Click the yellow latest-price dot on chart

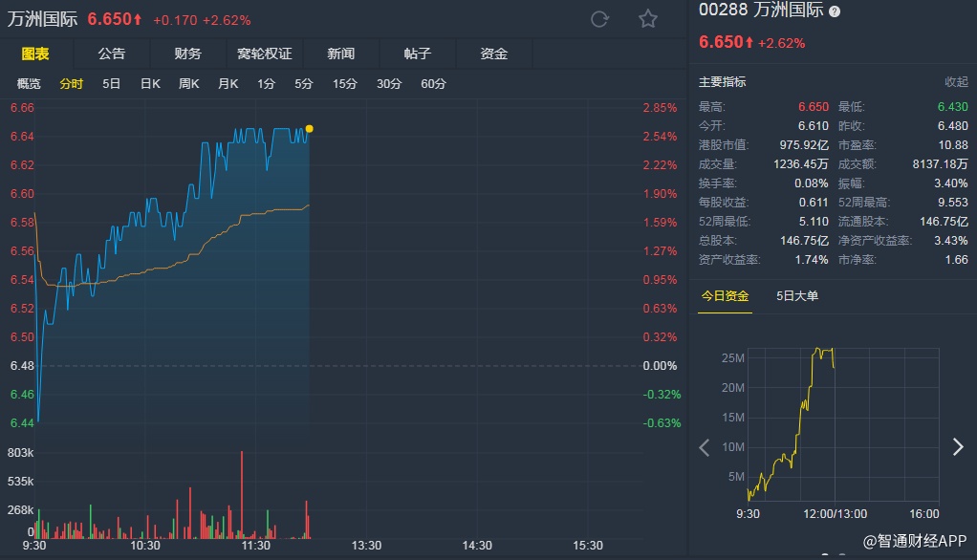pos(309,128)
